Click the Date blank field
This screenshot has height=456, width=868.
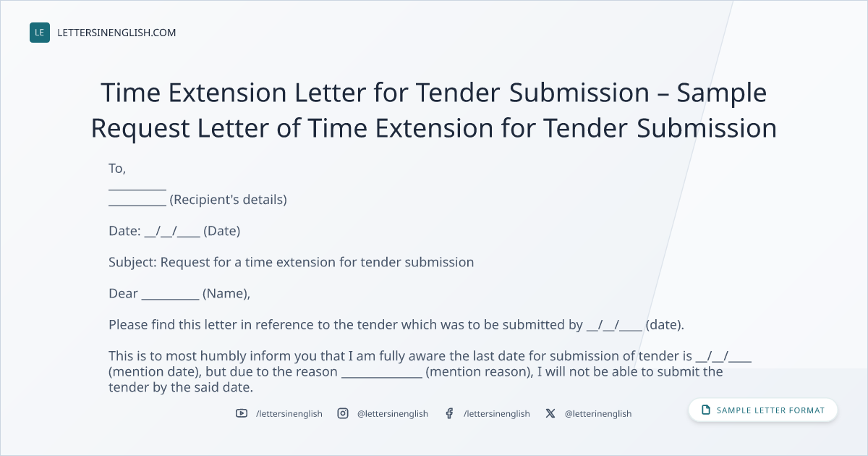[x=172, y=232]
